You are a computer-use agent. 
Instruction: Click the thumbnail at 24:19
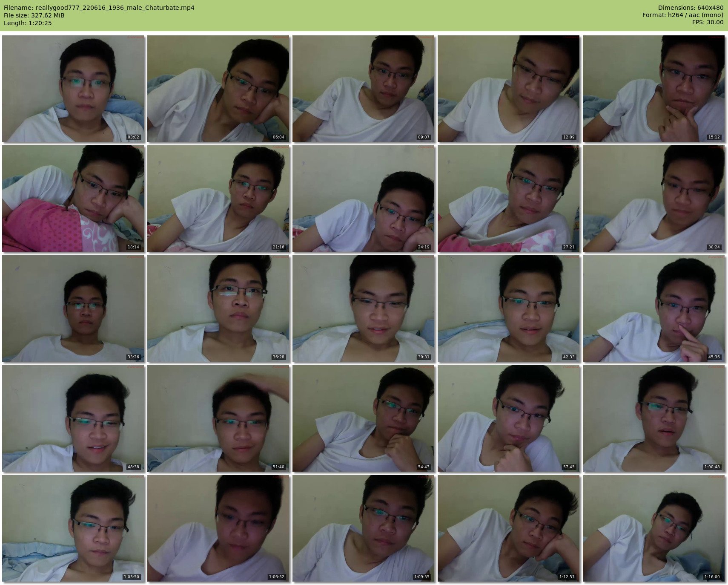(x=363, y=199)
